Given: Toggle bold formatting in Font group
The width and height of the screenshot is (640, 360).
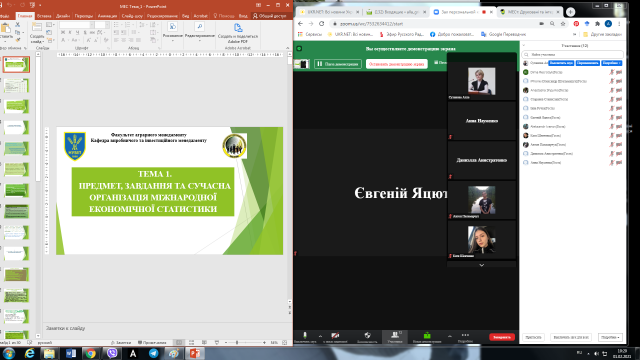Looking at the screenshot, I should pyautogui.click(x=63, y=32).
